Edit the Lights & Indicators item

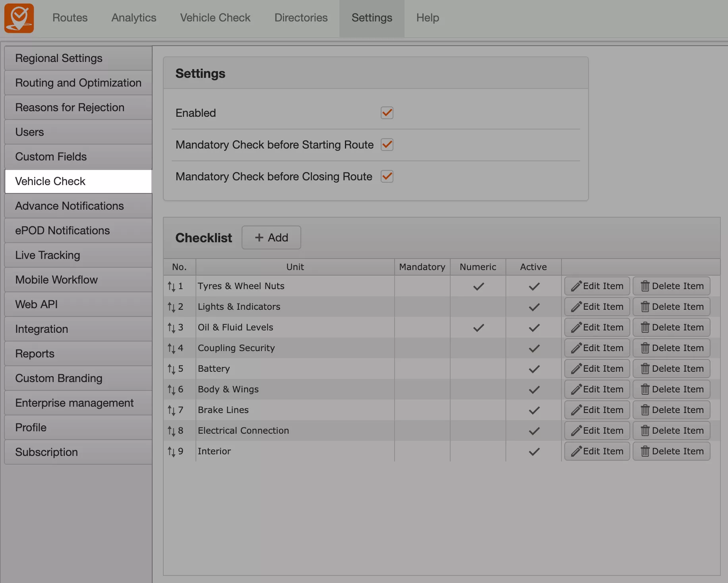pyautogui.click(x=597, y=307)
